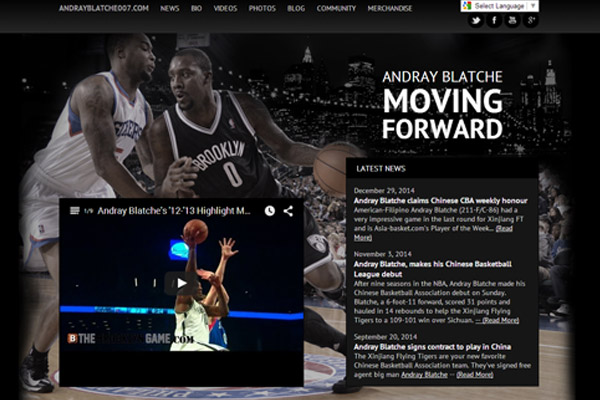Viewport: 600px width, 400px height.
Task: Open the Facebook social icon
Action: [494, 20]
